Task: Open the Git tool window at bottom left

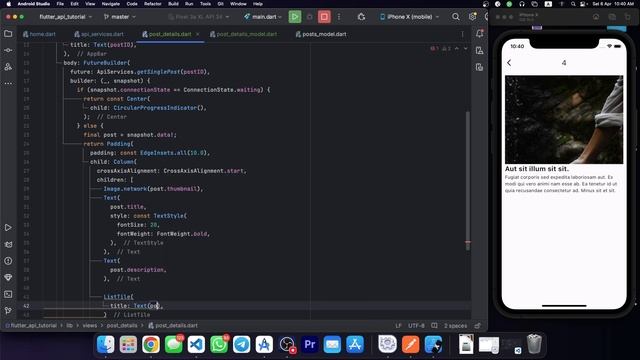Action: (x=8, y=311)
